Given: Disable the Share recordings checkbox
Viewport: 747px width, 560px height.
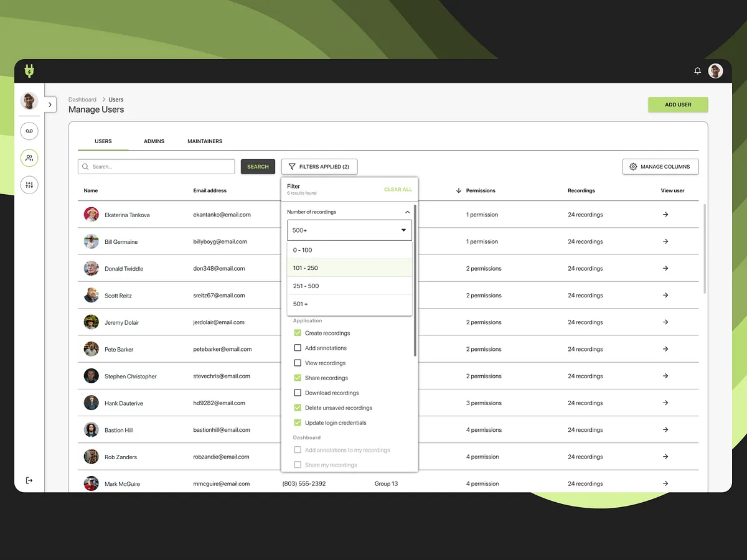Looking at the screenshot, I should tap(297, 378).
